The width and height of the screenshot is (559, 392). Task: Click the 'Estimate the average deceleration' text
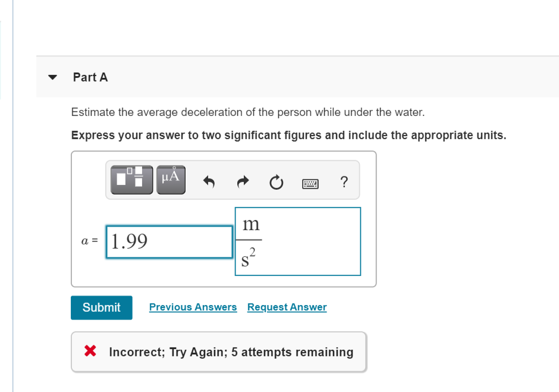248,112
